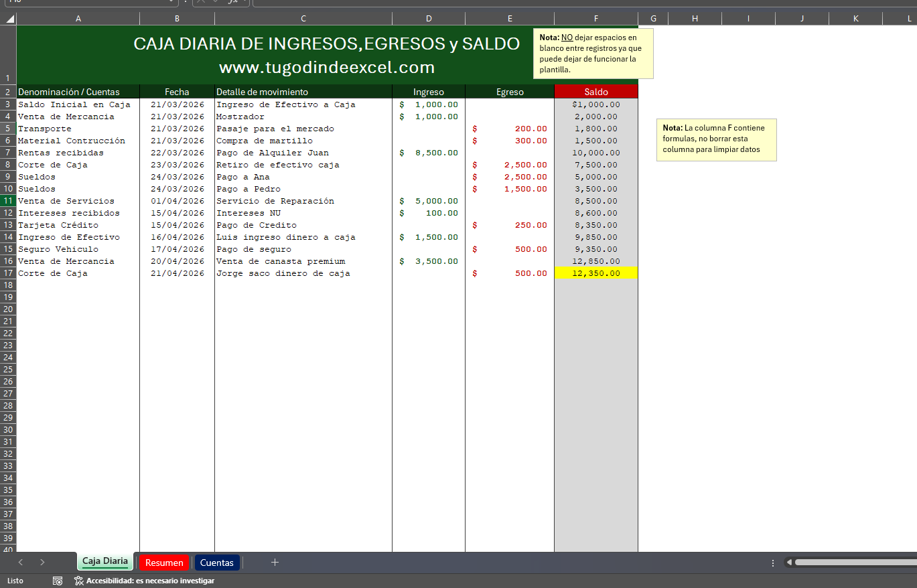Click the note about NO dejar espacios en blanco
917x588 pixels.
pyautogui.click(x=593, y=54)
